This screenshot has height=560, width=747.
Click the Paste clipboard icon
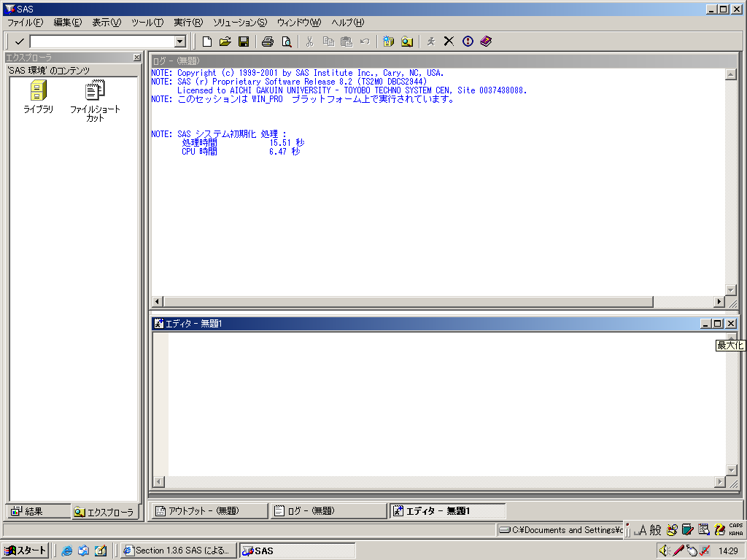(347, 42)
